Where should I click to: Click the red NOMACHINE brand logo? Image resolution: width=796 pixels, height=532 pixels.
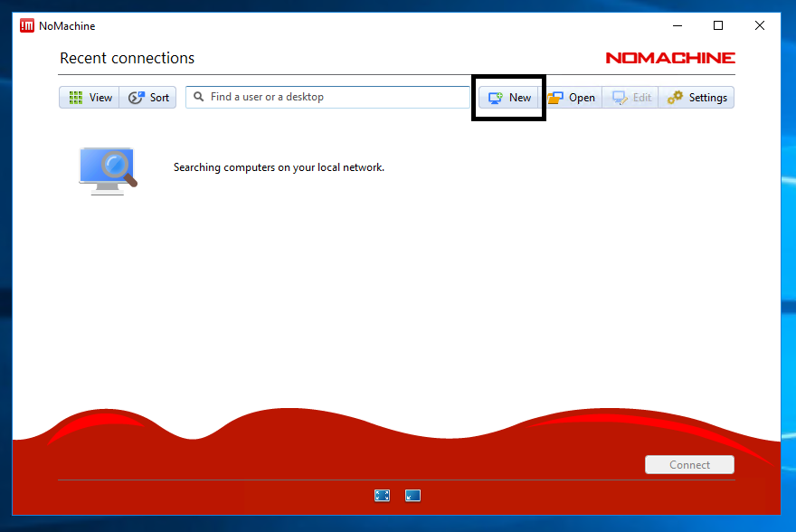pos(670,58)
